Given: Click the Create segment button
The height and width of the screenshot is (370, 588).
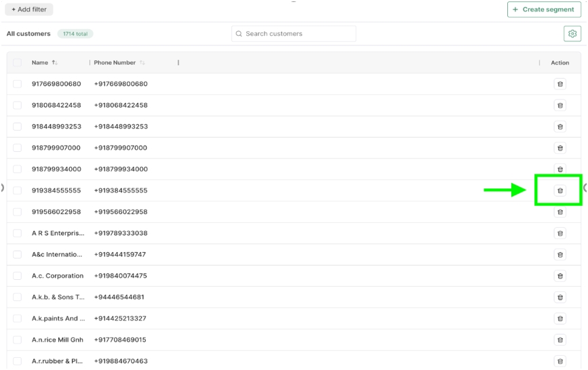Looking at the screenshot, I should pos(545,9).
